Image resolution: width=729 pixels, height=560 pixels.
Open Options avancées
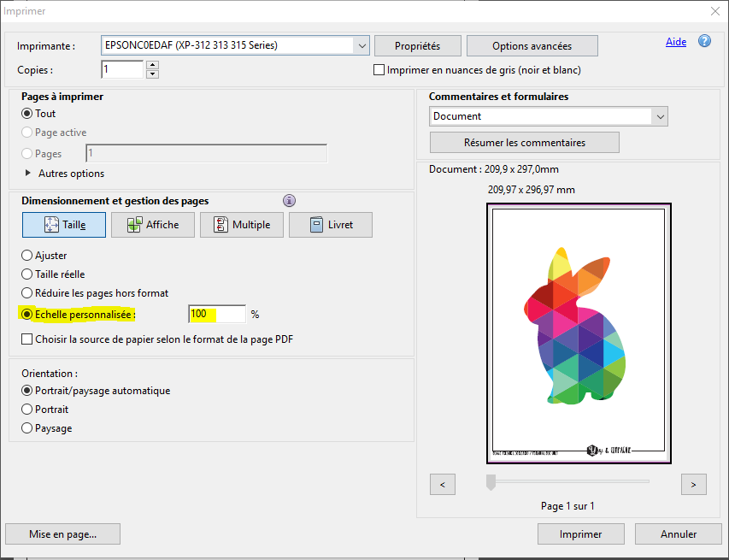coord(532,46)
